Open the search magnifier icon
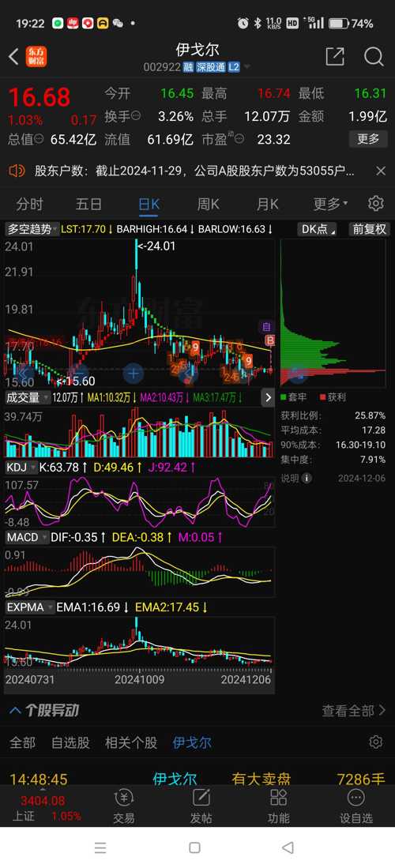Viewport: 395px width, 868px height. (x=374, y=56)
